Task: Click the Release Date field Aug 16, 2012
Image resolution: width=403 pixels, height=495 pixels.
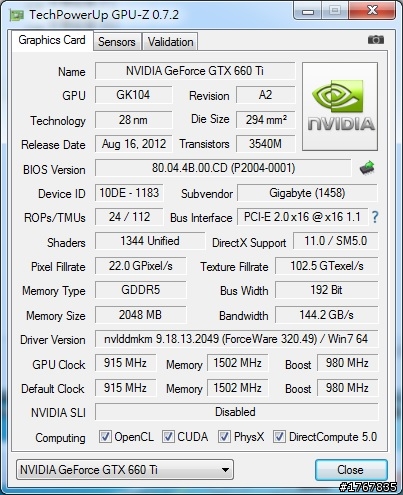Action: (x=134, y=144)
